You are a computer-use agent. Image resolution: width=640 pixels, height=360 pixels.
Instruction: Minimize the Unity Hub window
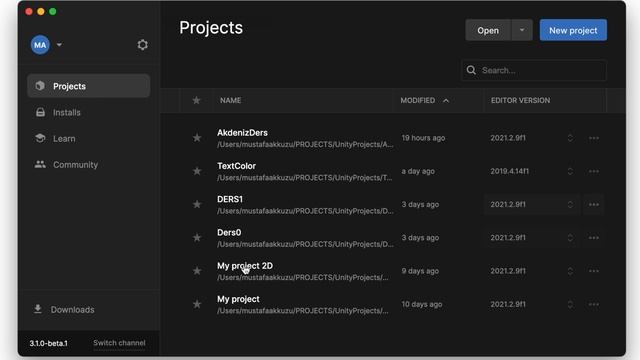(41, 11)
